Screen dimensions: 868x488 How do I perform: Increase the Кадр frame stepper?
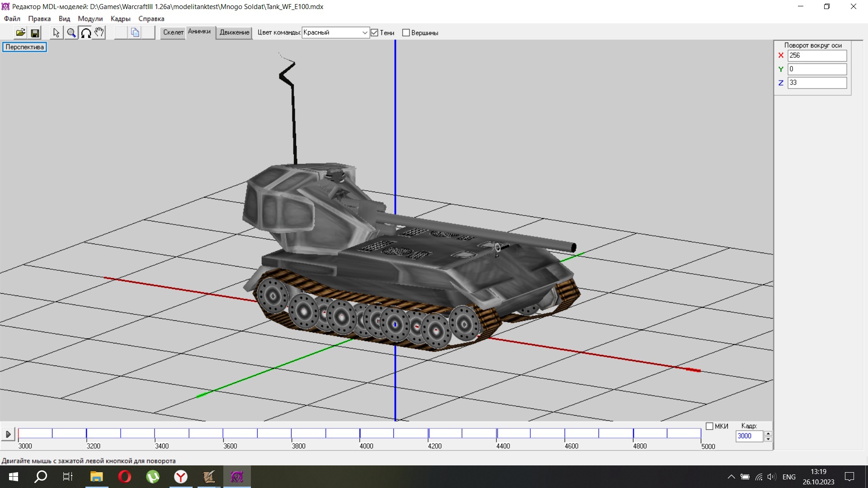tap(768, 433)
